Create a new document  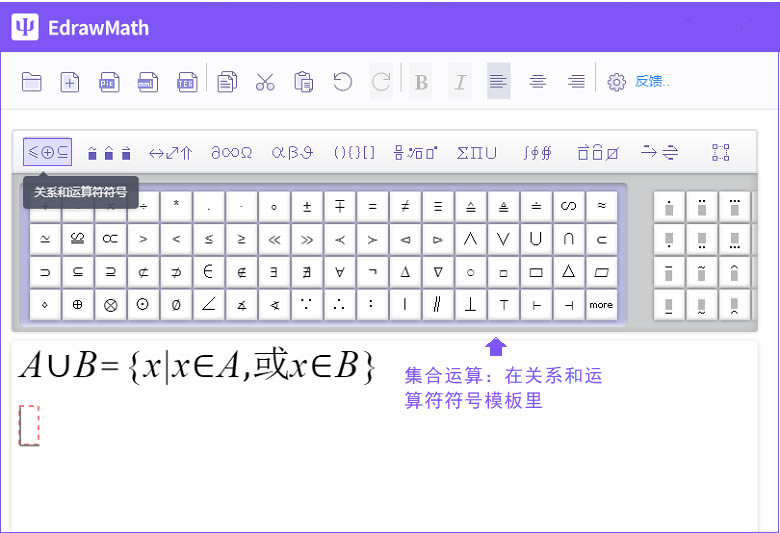coord(70,82)
